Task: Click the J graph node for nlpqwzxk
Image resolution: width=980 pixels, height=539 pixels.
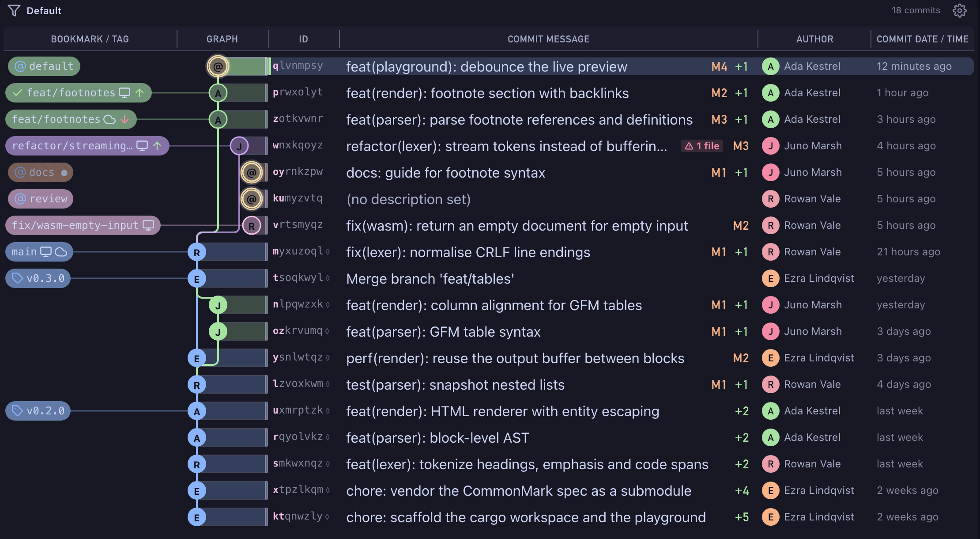Action: [218, 305]
